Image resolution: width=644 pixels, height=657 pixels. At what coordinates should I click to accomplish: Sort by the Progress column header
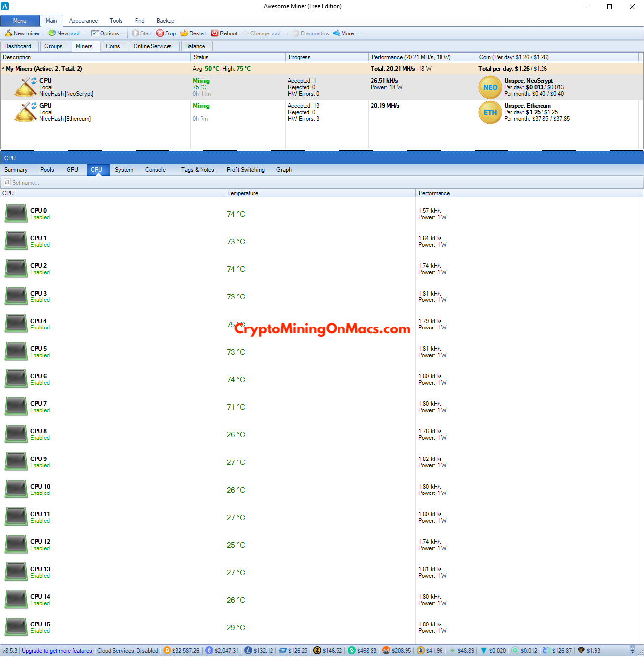click(x=327, y=57)
